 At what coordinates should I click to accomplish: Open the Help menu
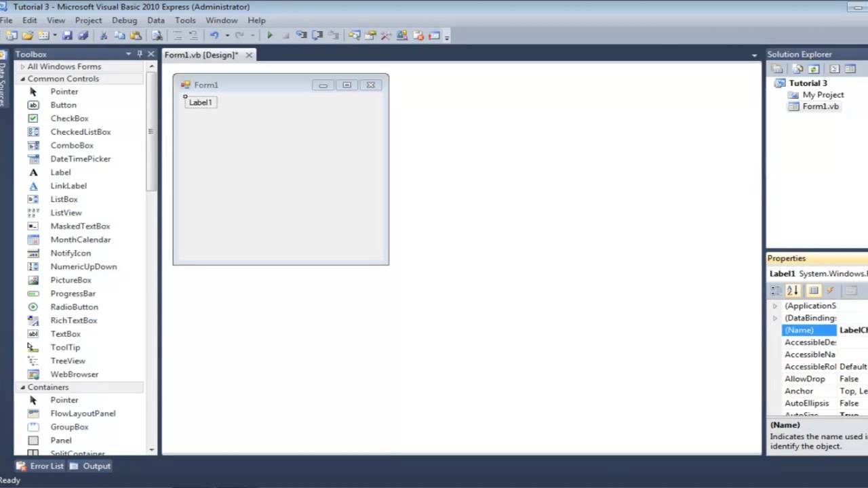coord(256,20)
